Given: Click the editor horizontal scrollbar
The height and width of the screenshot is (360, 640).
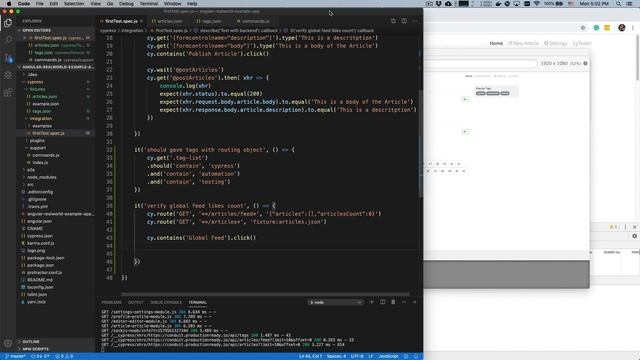Looking at the screenshot, I should click(265, 294).
